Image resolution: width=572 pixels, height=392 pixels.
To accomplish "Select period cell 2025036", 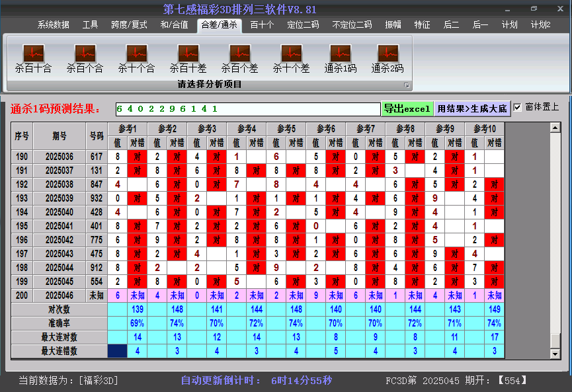I will coord(60,157).
